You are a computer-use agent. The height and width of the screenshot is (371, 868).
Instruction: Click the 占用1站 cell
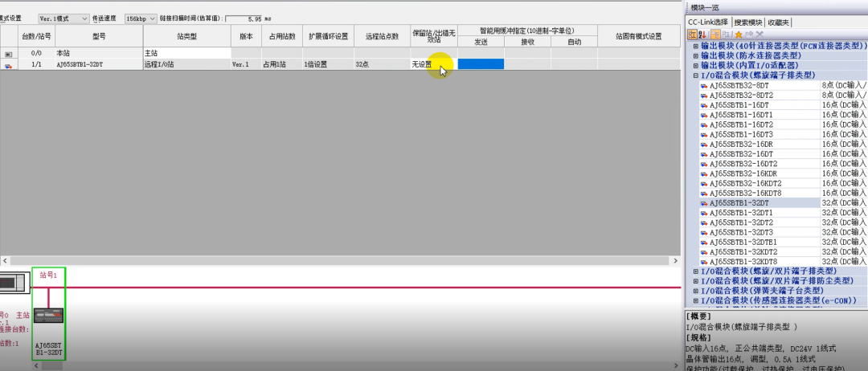click(282, 64)
